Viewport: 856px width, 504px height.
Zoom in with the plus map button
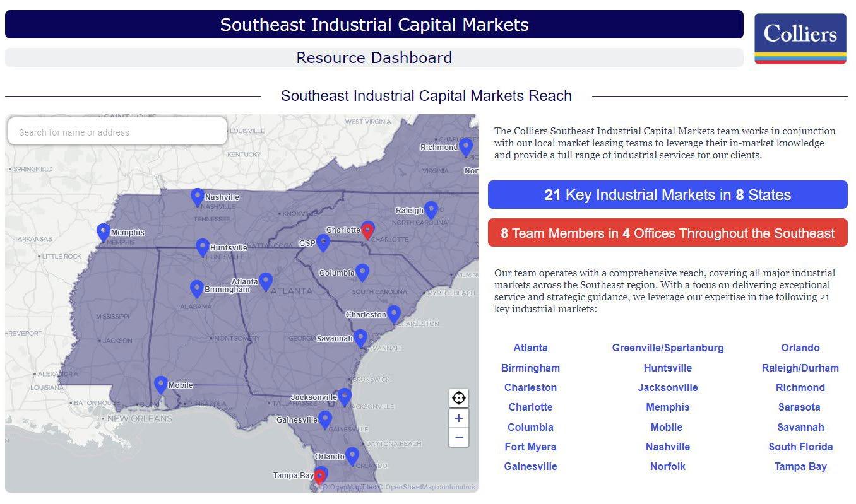click(459, 418)
